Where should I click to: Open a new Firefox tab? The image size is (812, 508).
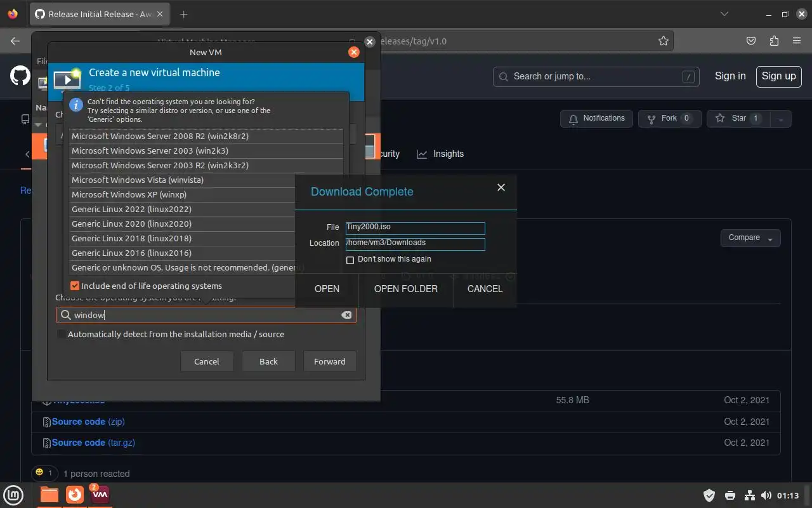tap(184, 14)
